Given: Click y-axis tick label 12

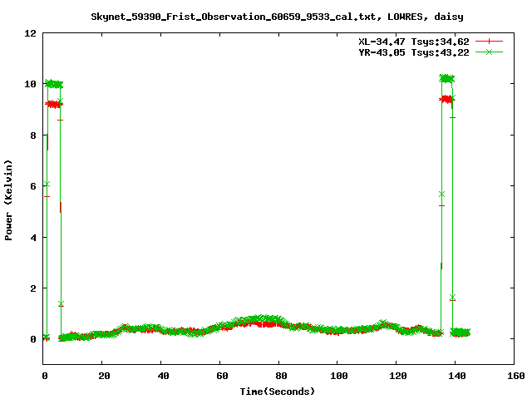Looking at the screenshot, I should 30,33.
